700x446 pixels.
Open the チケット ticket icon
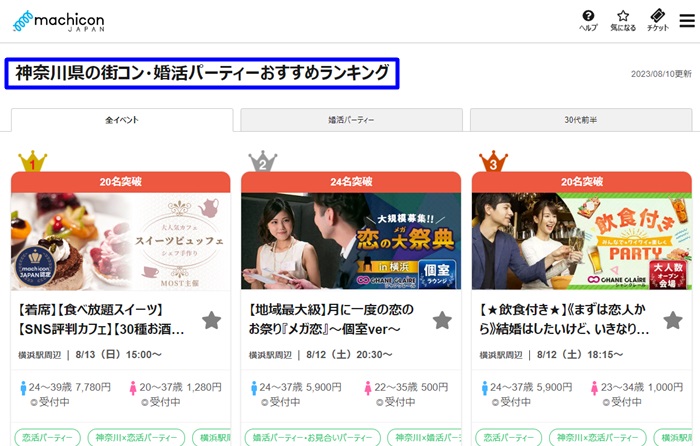pos(658,21)
